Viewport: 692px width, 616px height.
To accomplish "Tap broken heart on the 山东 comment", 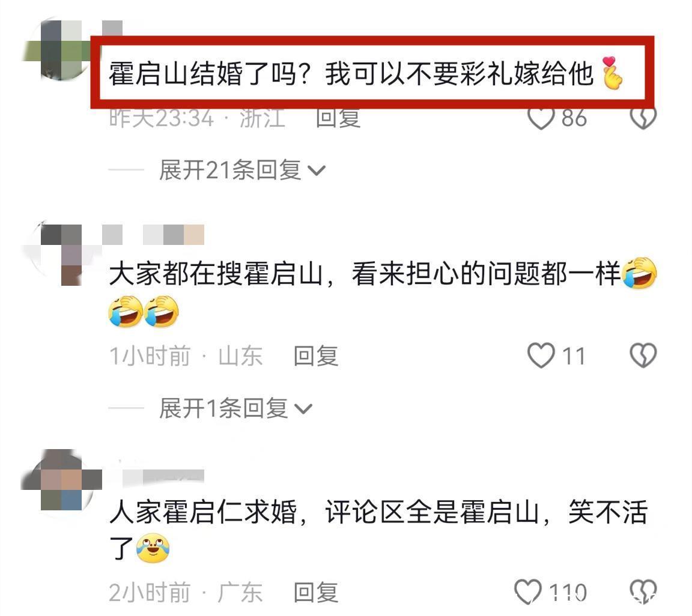I will (x=643, y=355).
